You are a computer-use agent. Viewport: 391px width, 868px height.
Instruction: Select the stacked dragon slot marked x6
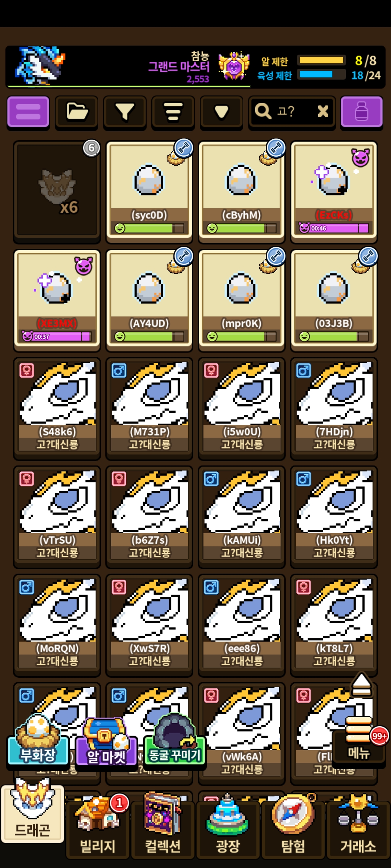tap(57, 190)
